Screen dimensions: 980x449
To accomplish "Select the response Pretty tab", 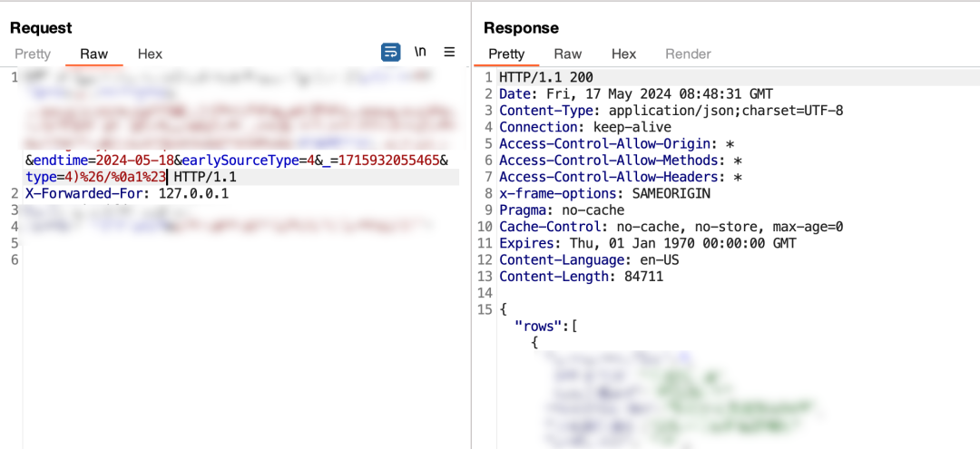I will (506, 54).
